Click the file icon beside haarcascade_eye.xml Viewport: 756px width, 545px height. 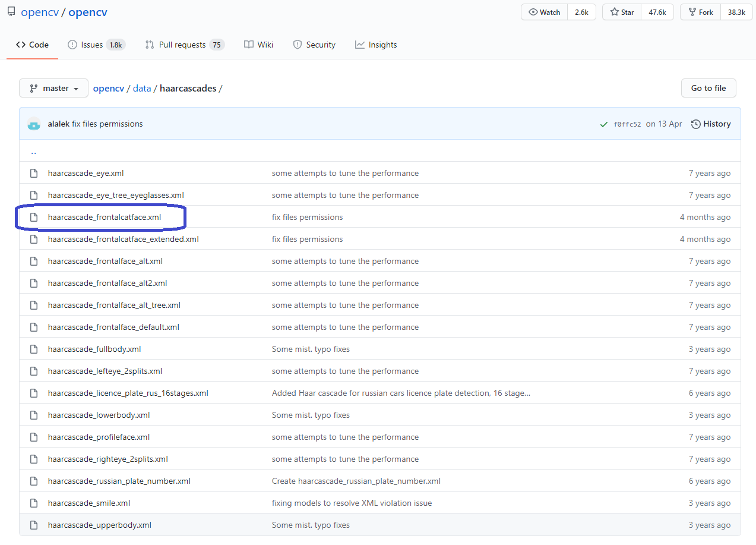coord(34,173)
